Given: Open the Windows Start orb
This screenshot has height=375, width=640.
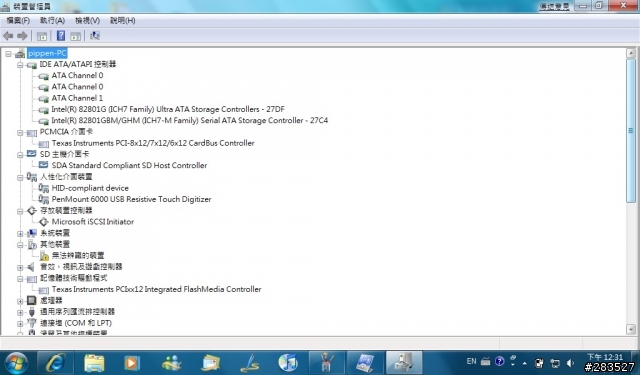Looking at the screenshot, I should [16, 362].
